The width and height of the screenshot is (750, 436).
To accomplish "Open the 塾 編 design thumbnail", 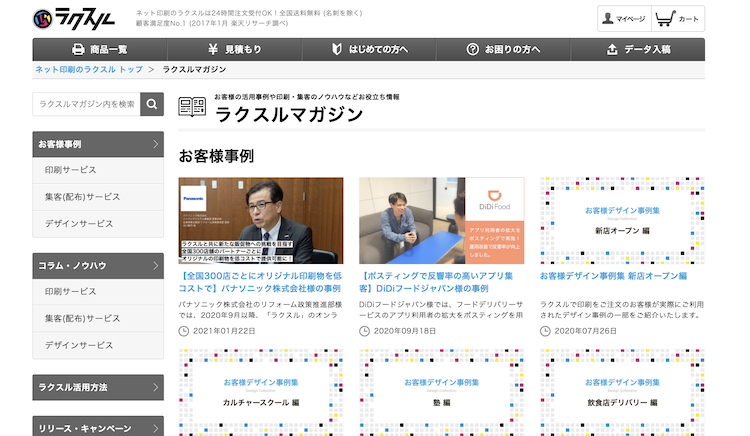I will 441,392.
